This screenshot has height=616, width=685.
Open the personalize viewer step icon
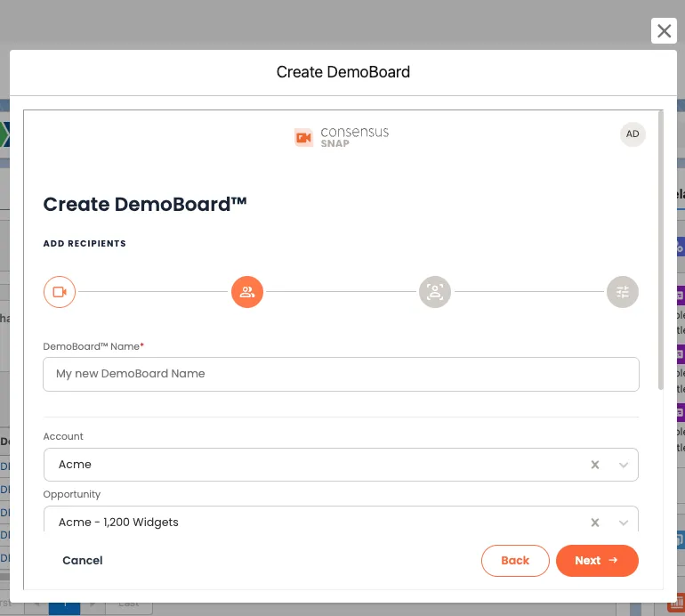(x=435, y=292)
